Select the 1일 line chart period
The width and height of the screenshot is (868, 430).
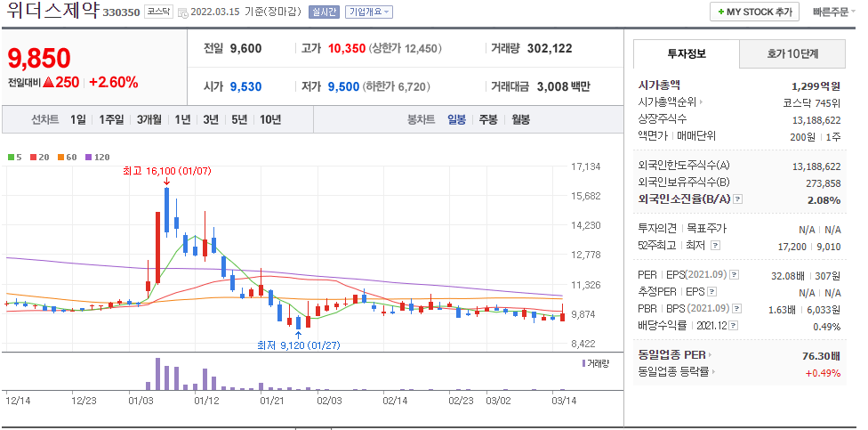point(78,119)
